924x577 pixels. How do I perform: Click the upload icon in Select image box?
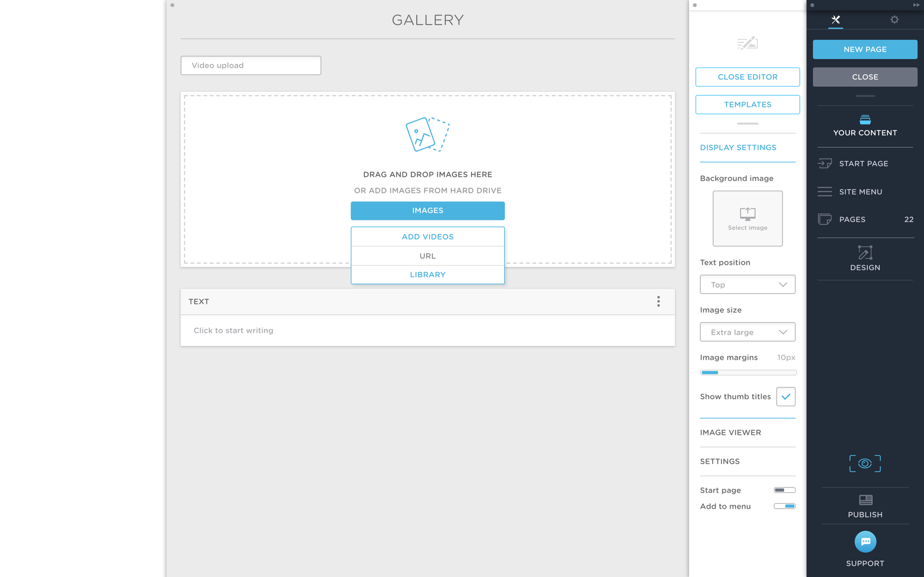[x=747, y=214]
